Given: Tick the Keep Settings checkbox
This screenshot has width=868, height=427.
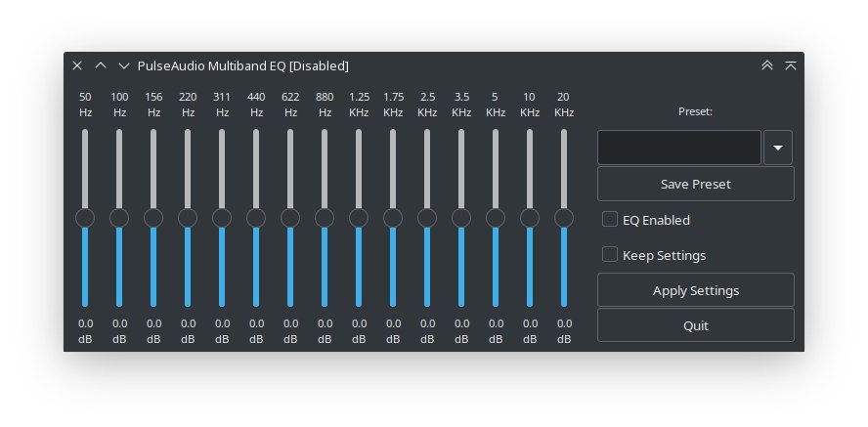Looking at the screenshot, I should [x=610, y=254].
